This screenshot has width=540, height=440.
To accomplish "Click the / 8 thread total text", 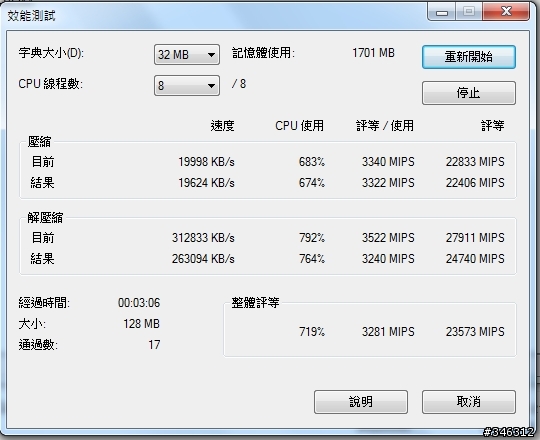I will [239, 84].
